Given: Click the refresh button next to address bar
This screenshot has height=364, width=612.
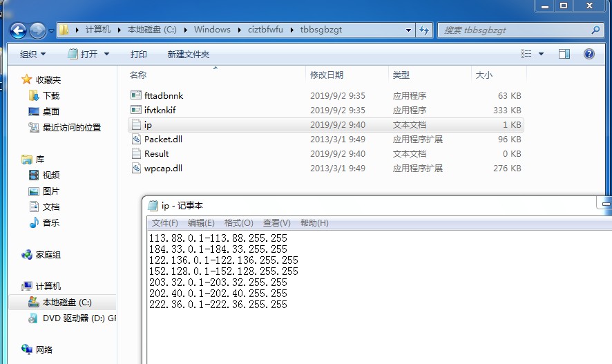Looking at the screenshot, I should point(424,30).
